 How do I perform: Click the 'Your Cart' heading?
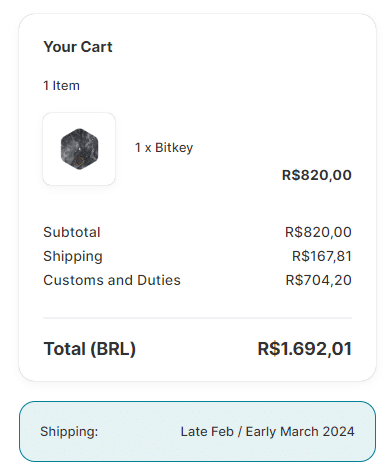[78, 47]
